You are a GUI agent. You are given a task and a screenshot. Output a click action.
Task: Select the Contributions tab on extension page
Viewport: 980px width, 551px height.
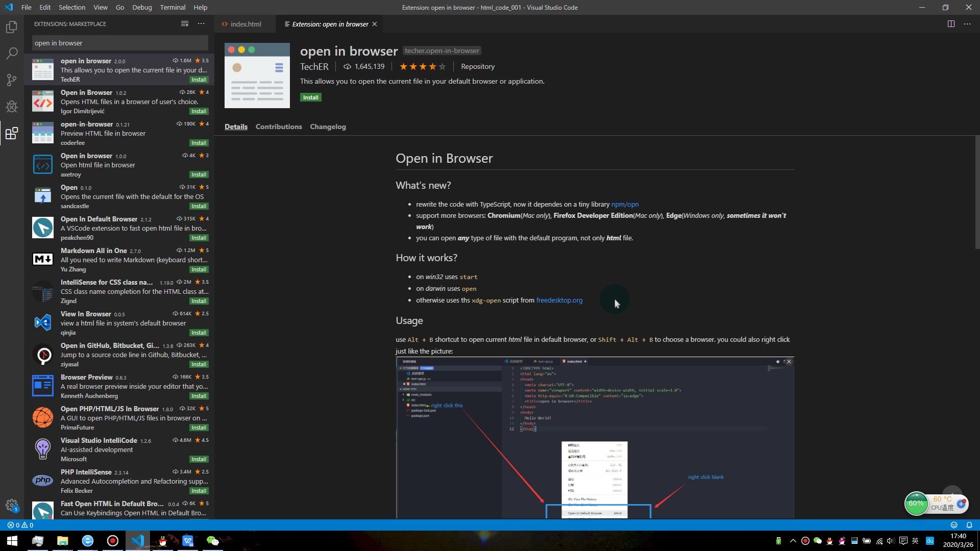point(279,127)
